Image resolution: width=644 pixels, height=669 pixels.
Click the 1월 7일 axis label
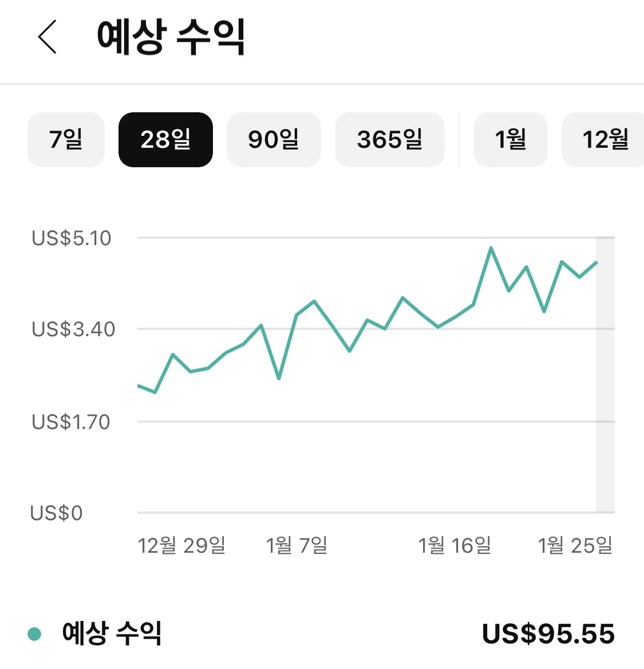[297, 545]
